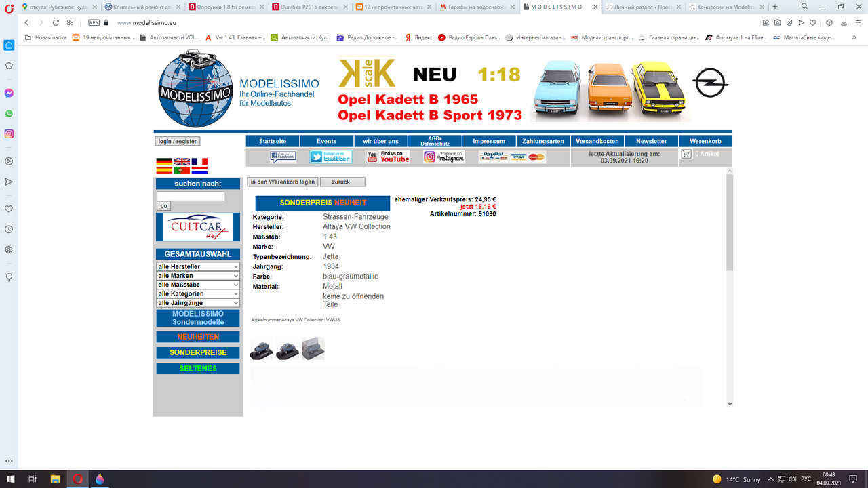Switch language with the Spanish flag

point(164,170)
